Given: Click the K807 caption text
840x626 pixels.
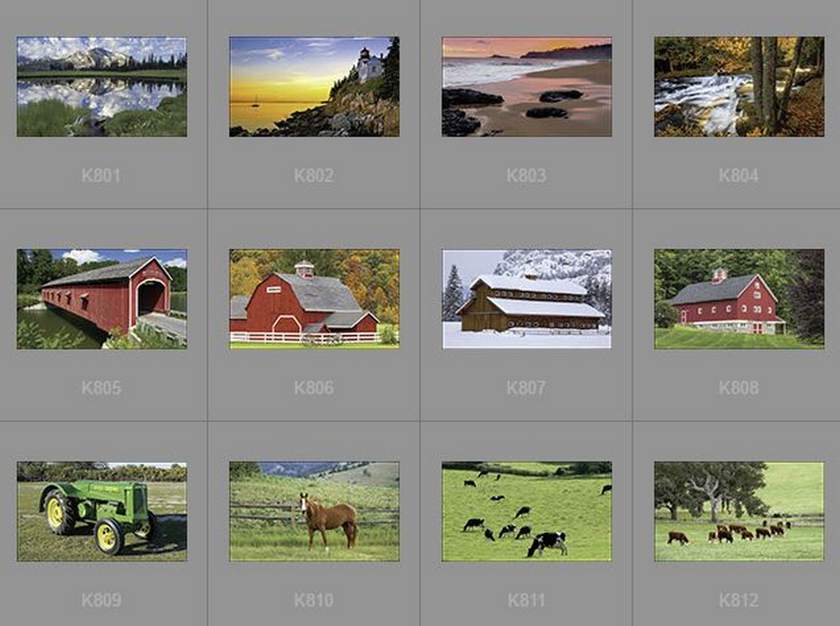Looking at the screenshot, I should point(526,388).
